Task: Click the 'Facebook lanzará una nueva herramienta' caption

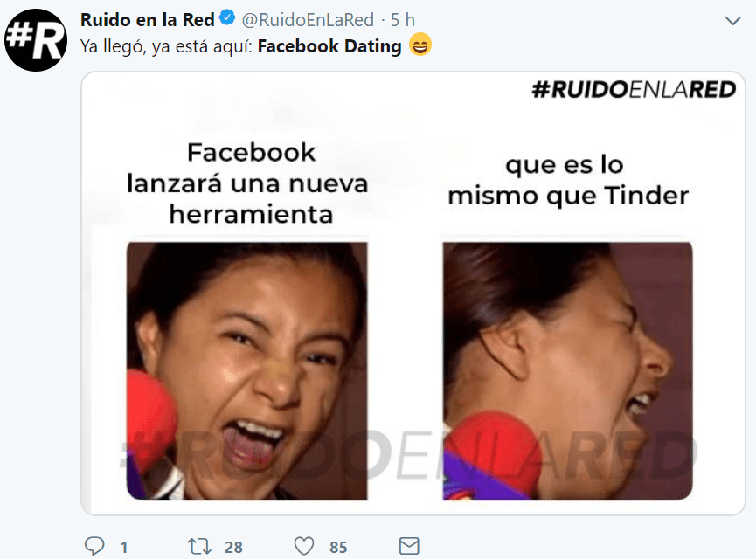Action: (247, 183)
